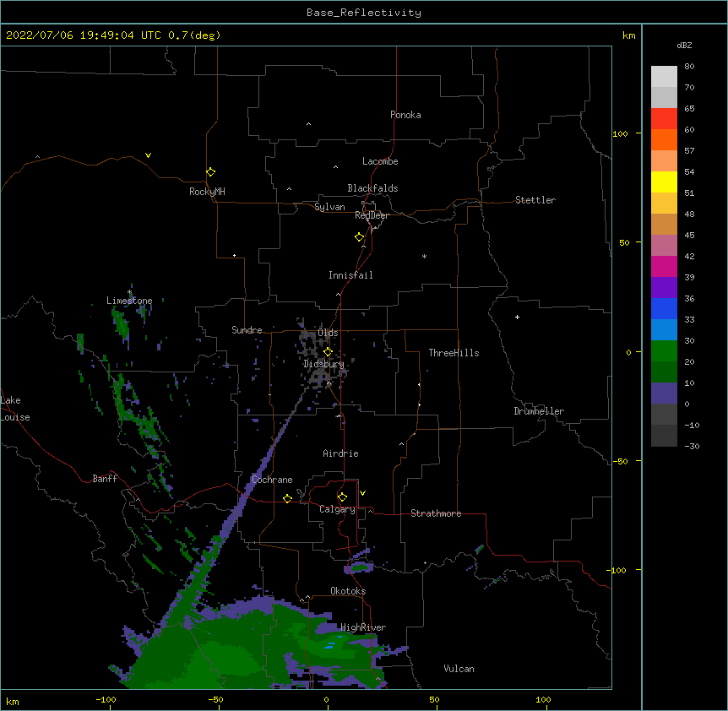Screen dimensions: 728x711
Task: Click the bright green 30-20 dBZ swatch
Action: tap(664, 351)
